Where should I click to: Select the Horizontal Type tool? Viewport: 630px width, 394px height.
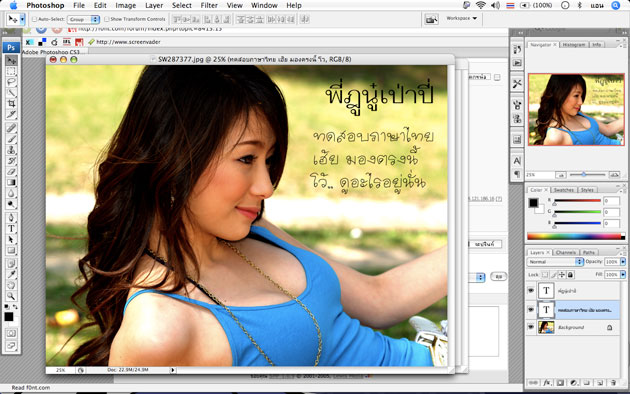point(11,228)
